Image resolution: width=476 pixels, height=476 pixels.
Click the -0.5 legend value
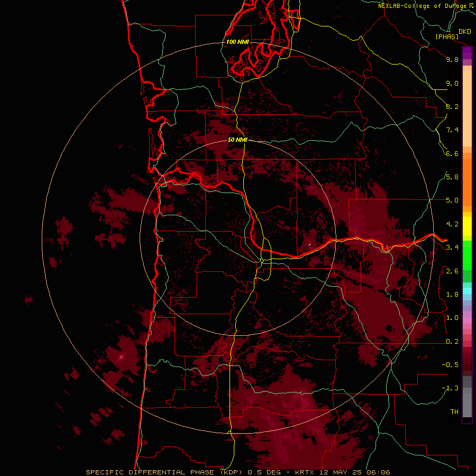pyautogui.click(x=450, y=365)
